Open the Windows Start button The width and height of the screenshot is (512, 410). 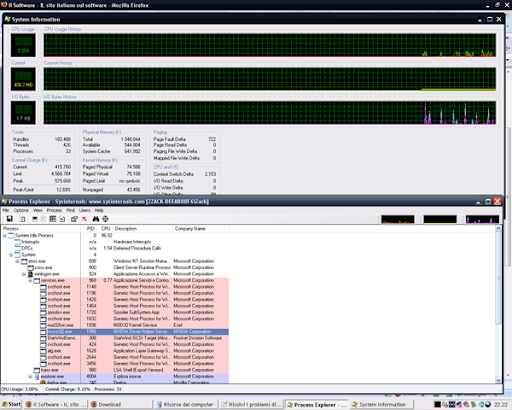click(11, 404)
